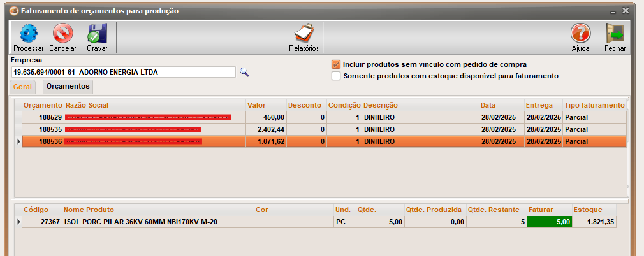Click the Tipo faturamento column header
This screenshot has width=644, height=256.
pyautogui.click(x=594, y=105)
